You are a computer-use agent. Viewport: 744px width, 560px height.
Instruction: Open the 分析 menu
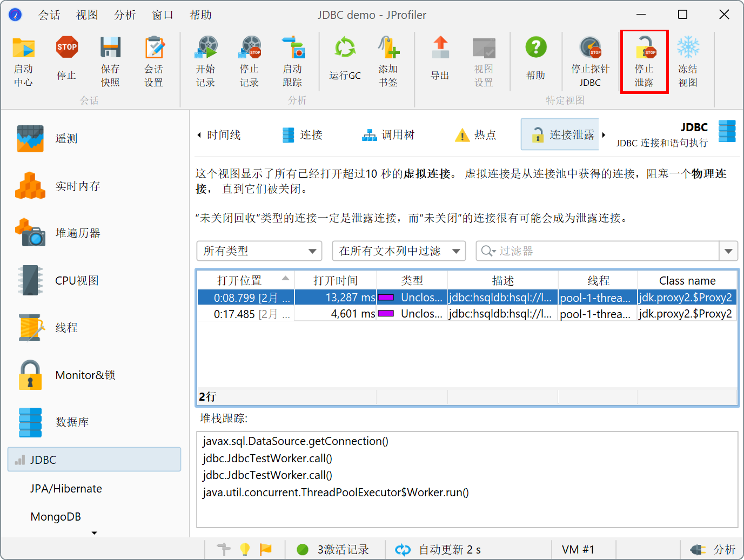(125, 15)
